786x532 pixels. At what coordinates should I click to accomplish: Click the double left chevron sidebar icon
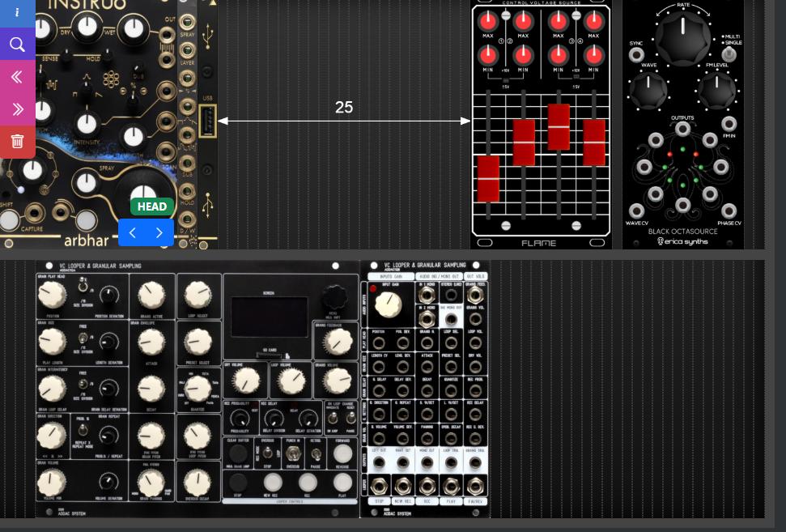pos(18,77)
